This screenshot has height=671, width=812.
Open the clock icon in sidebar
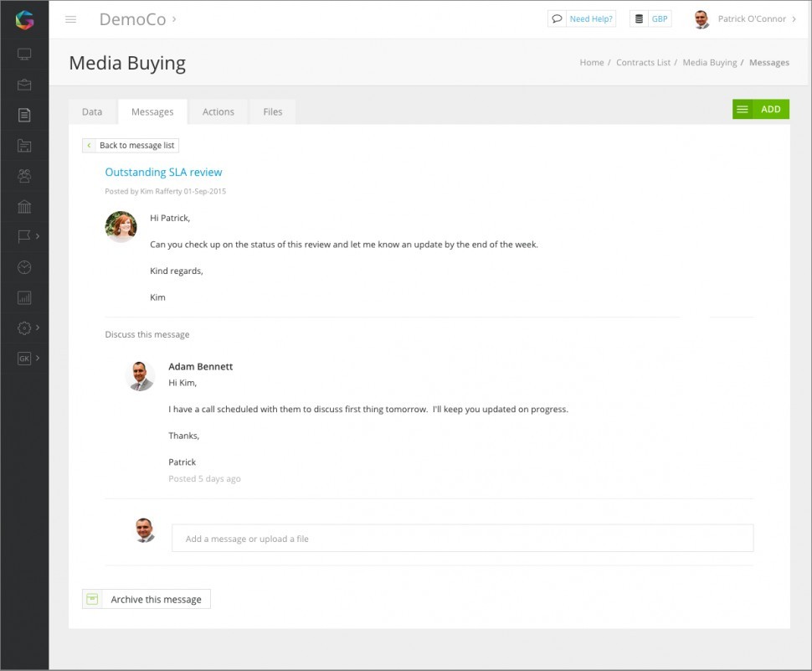click(x=24, y=267)
